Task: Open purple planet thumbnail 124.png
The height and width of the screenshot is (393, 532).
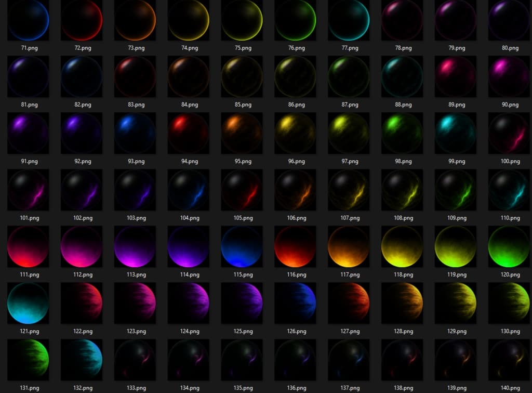Action: (188, 303)
